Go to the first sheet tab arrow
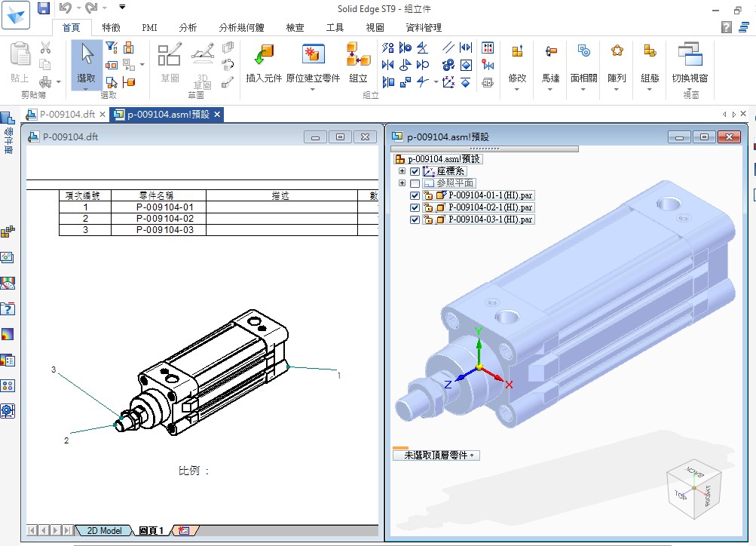The height and width of the screenshot is (546, 756). tap(32, 531)
